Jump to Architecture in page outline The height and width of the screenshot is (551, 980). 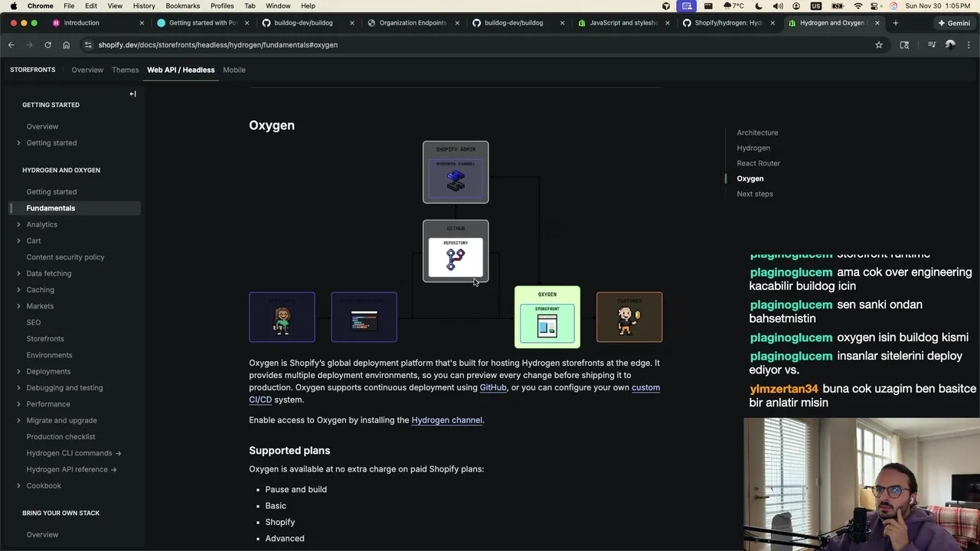757,133
